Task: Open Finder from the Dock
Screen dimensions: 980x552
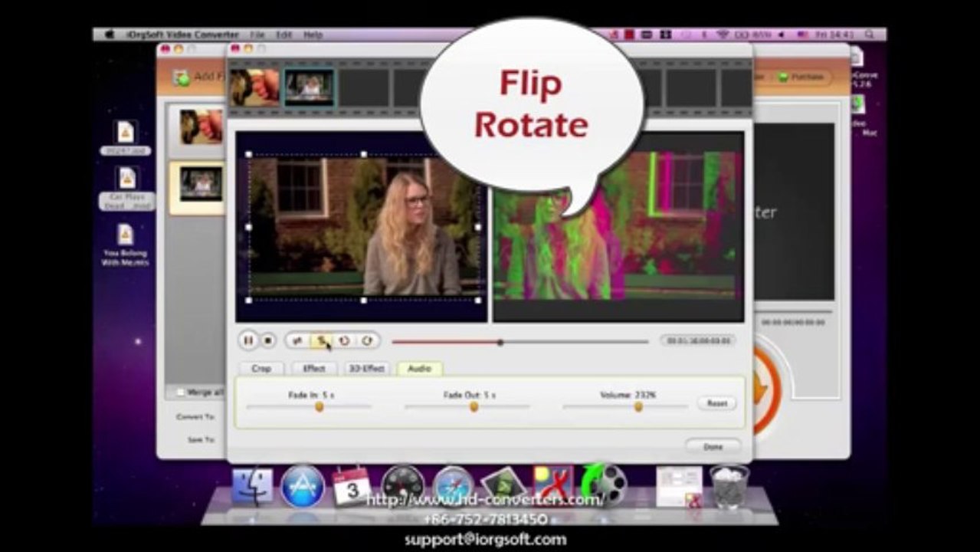Action: 252,487
